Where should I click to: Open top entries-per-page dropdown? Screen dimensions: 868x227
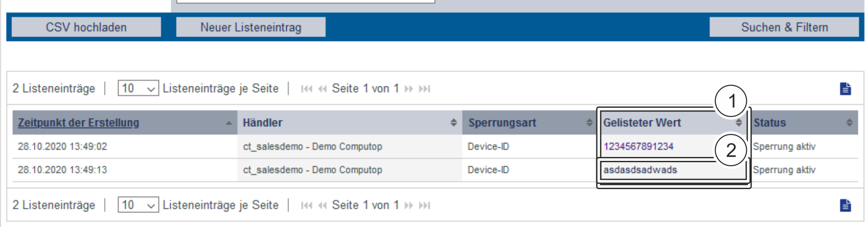tap(138, 89)
